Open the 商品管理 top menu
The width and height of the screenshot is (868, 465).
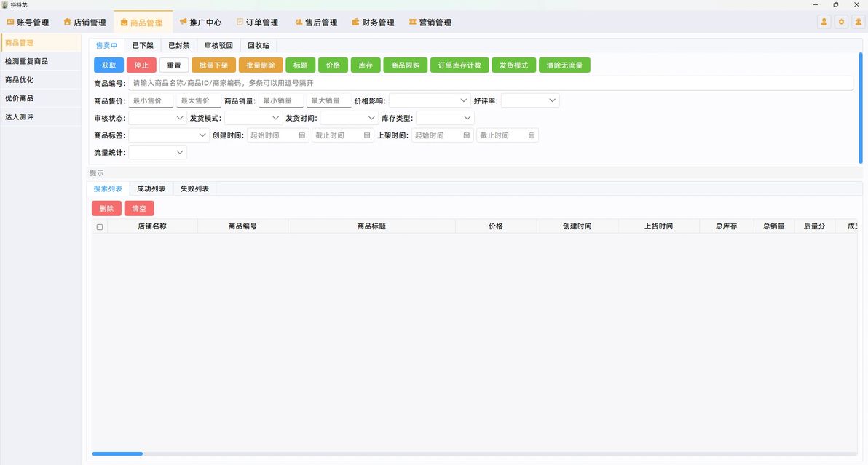[143, 22]
